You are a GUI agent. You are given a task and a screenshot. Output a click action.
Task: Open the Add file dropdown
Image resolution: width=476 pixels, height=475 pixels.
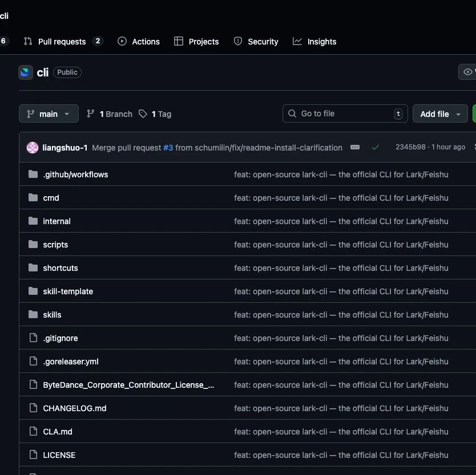[x=439, y=114]
